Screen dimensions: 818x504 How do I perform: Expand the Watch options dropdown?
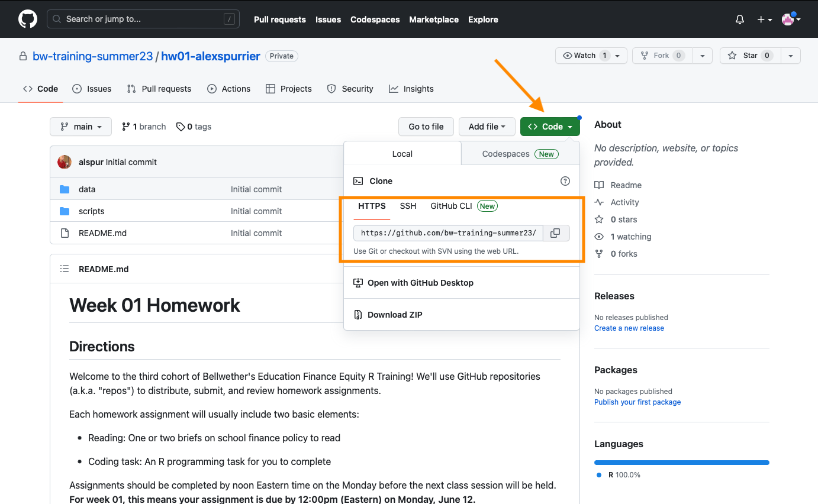point(617,56)
